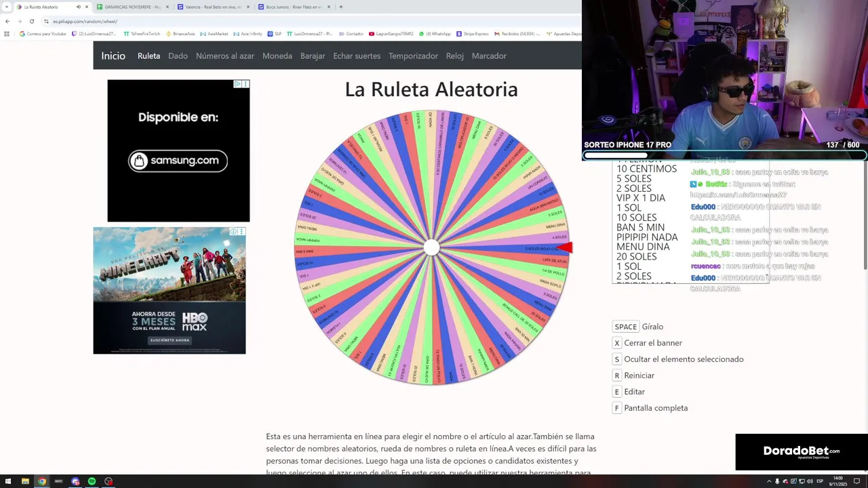868x488 pixels.
Task: Open Stripe Express bookmark
Action: click(x=473, y=33)
